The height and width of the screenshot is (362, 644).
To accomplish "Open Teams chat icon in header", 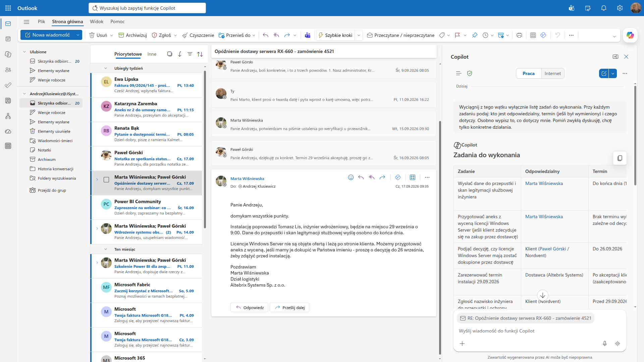I will [x=572, y=8].
